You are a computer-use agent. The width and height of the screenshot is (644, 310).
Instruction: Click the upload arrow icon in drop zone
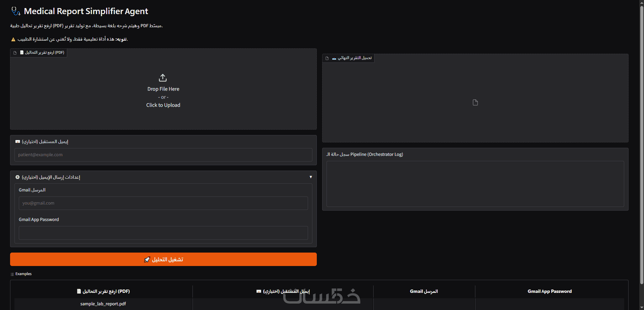point(163,78)
